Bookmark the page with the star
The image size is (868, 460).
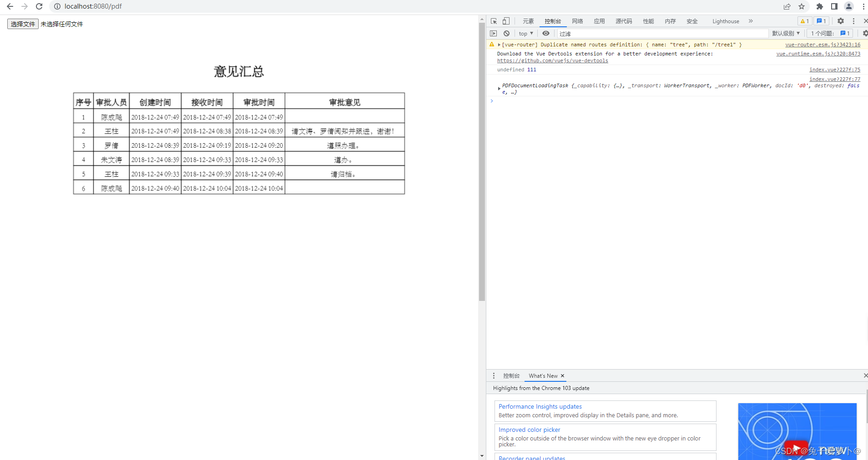coord(802,6)
